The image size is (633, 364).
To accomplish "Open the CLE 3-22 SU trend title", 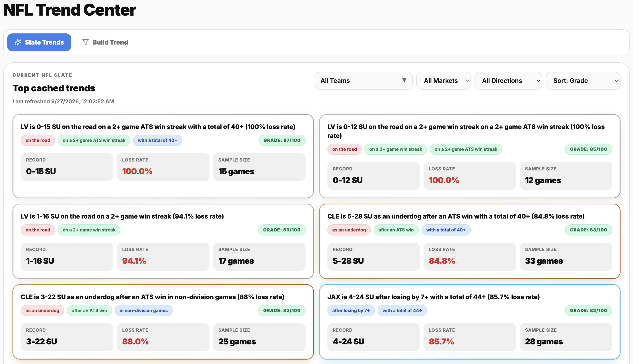I will (x=152, y=297).
